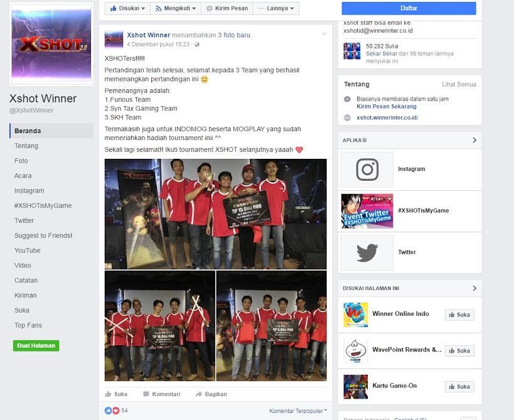This screenshot has width=514, height=420.
Task: Open the Disukai dropdown button
Action: click(x=127, y=8)
